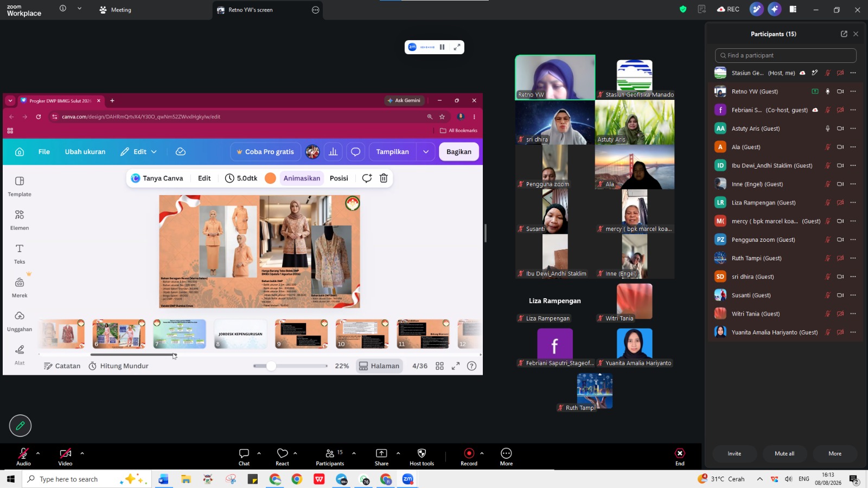Open Merek brand panel in Canva

click(x=20, y=287)
